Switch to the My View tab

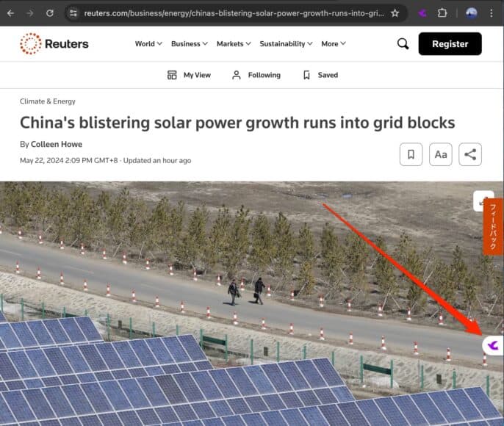click(189, 75)
